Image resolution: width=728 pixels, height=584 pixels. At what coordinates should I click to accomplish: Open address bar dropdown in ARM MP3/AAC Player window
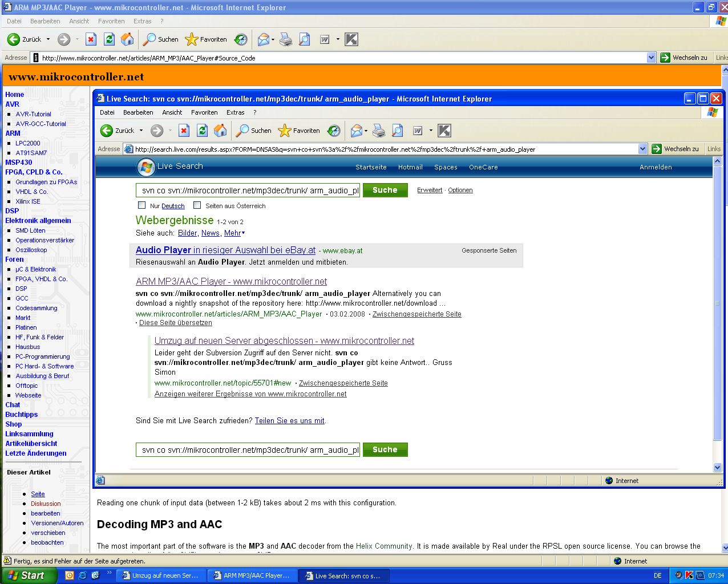(x=652, y=58)
